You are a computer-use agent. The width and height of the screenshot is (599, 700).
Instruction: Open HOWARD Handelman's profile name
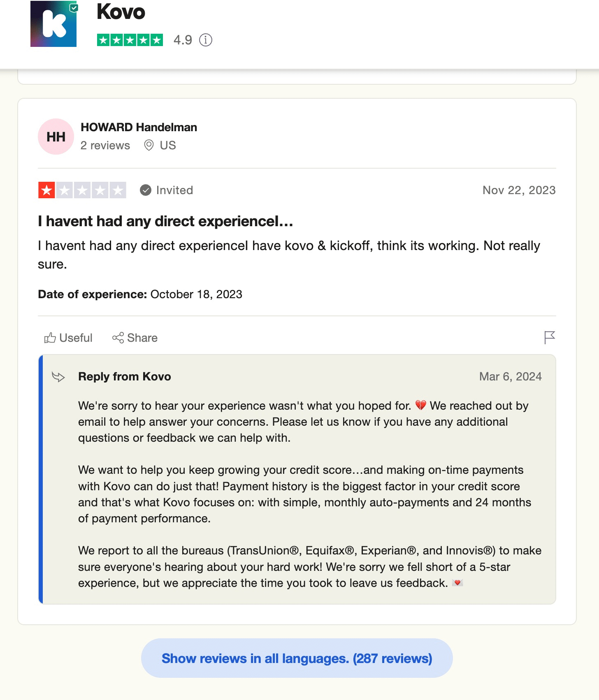139,127
